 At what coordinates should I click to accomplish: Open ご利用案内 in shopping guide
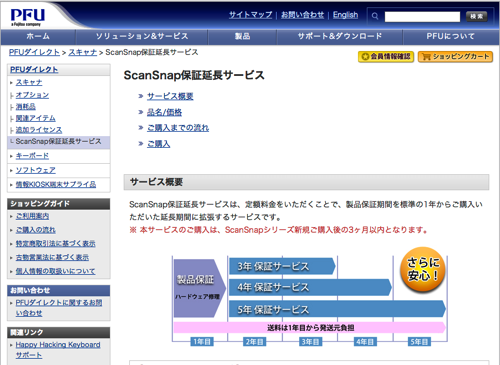[x=32, y=216]
